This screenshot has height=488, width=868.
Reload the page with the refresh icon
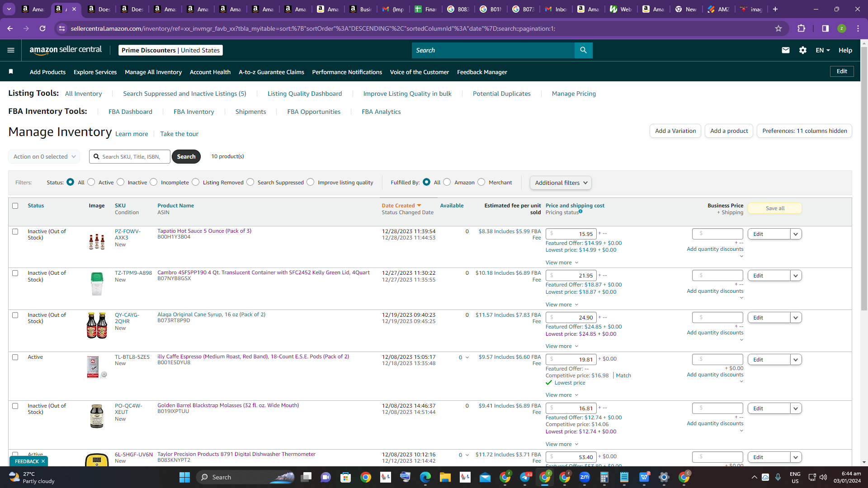point(42,28)
